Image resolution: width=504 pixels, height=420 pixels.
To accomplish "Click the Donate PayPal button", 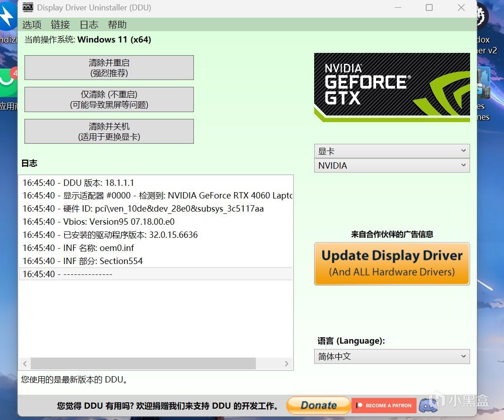I will point(318,405).
